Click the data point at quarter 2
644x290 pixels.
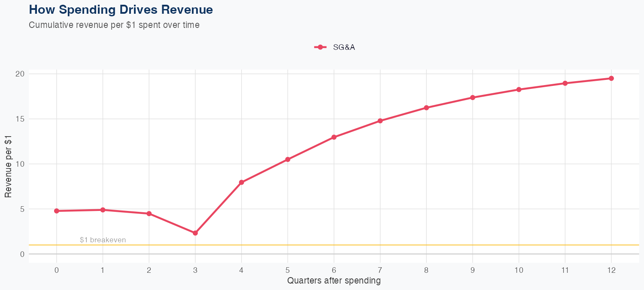pos(149,214)
